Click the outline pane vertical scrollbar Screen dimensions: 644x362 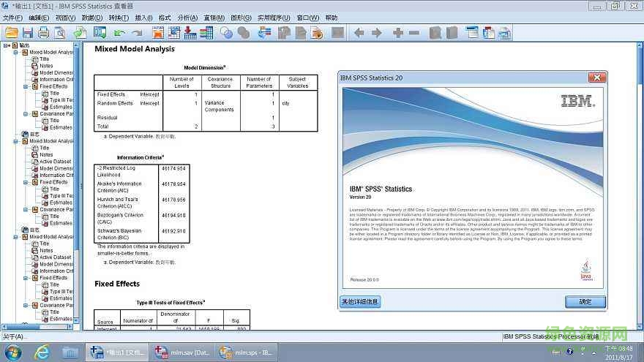click(76, 183)
